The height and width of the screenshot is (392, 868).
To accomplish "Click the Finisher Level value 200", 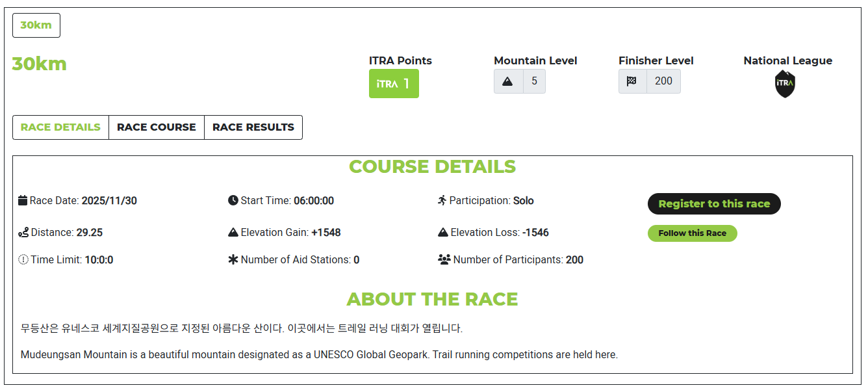I will coord(663,81).
